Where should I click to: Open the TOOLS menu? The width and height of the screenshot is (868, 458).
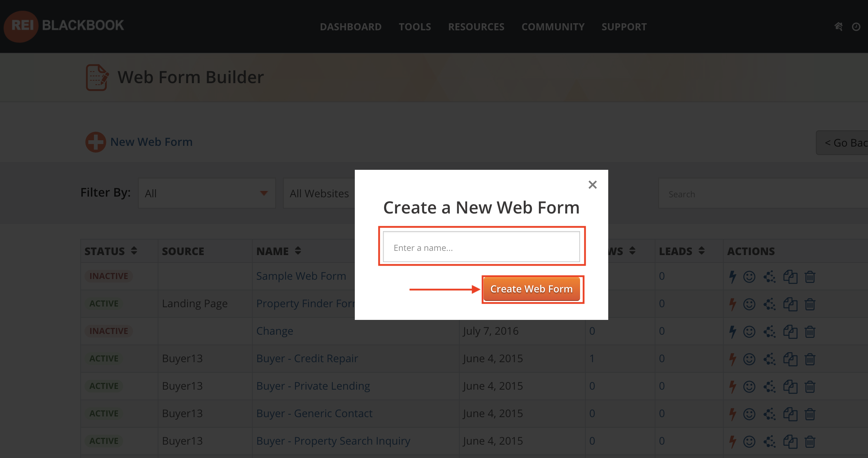coord(415,27)
